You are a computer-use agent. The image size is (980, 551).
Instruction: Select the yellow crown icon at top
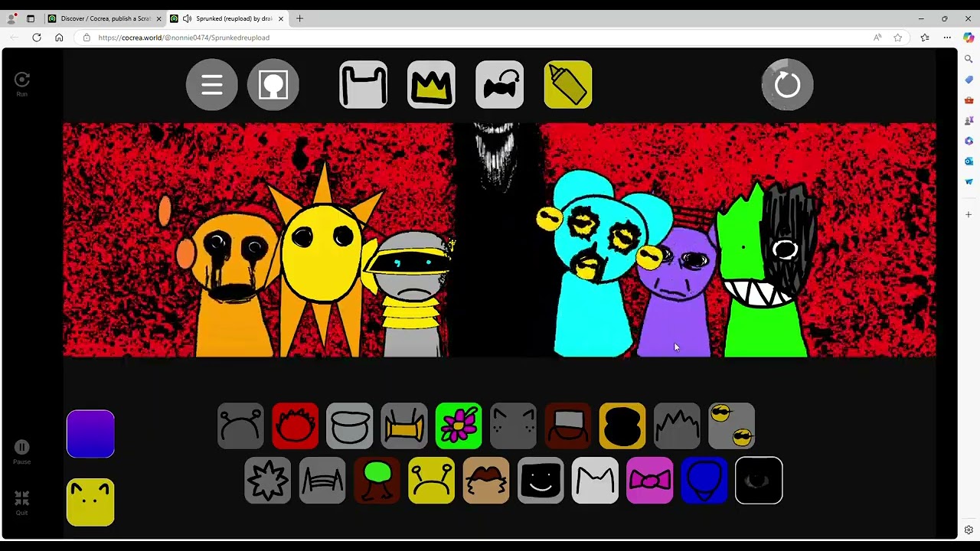431,84
